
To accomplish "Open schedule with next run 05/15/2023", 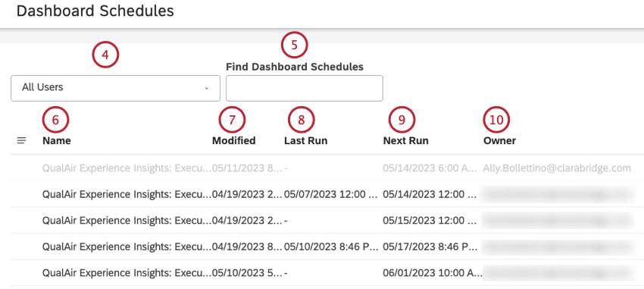I will [327, 220].
